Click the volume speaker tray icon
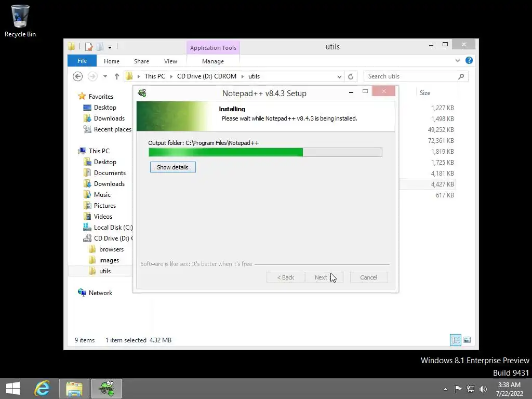This screenshot has height=399, width=532. point(483,389)
